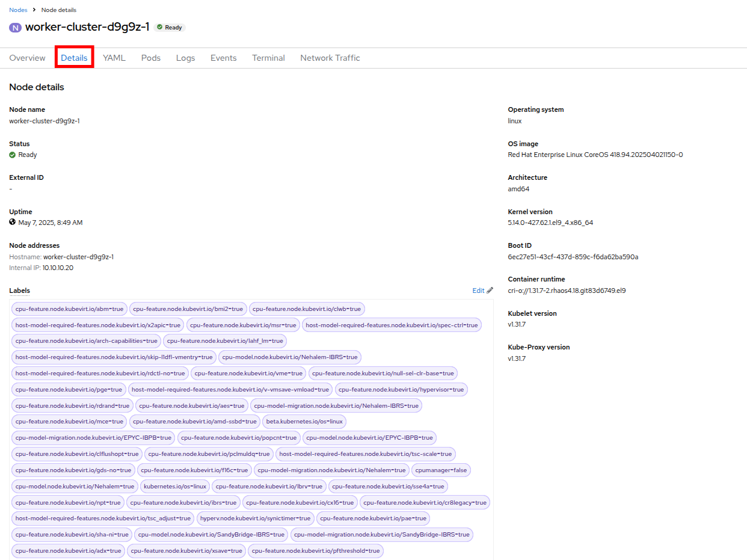747x560 pixels.
Task: Switch to the YAML tab
Action: pyautogui.click(x=114, y=58)
